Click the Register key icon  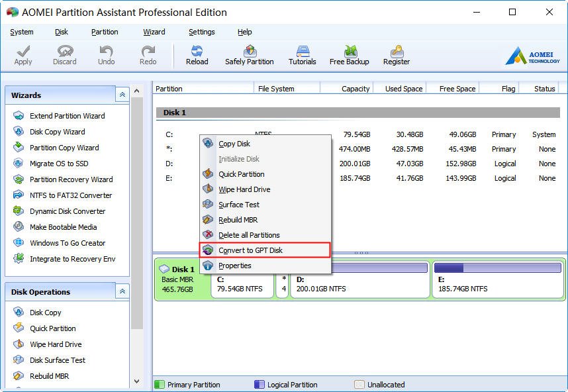[x=397, y=51]
